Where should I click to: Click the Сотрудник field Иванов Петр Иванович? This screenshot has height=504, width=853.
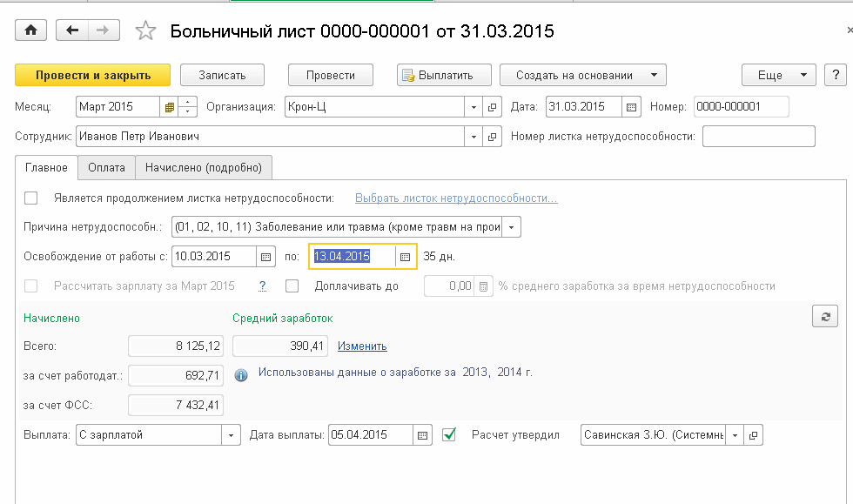click(271, 137)
